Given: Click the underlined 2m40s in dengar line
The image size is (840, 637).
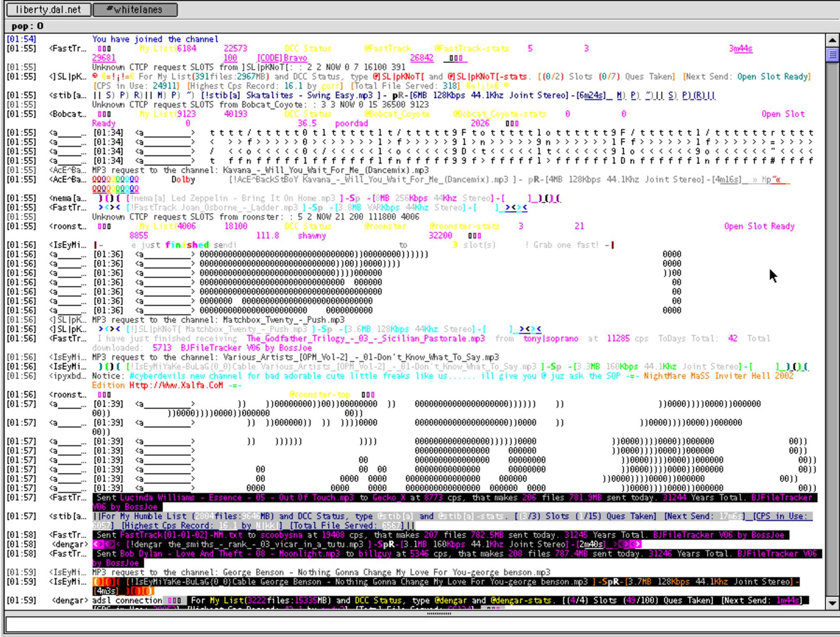Looking at the screenshot, I should 591,544.
